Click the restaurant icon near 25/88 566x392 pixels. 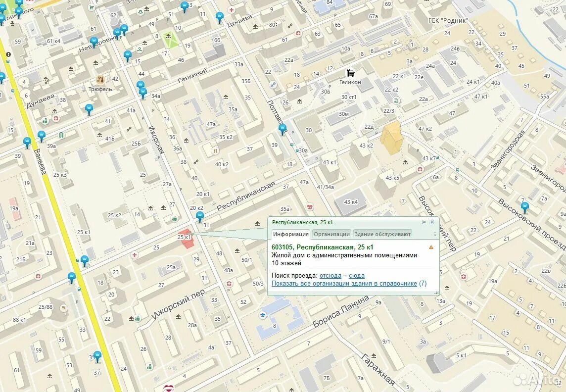(x=64, y=308)
